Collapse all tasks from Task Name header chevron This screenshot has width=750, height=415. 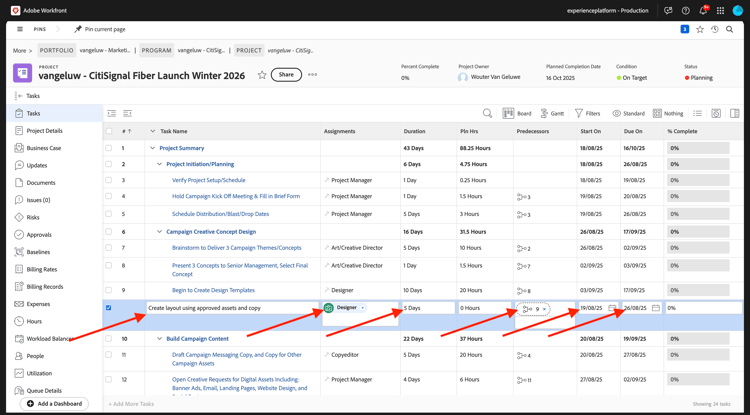coord(153,131)
